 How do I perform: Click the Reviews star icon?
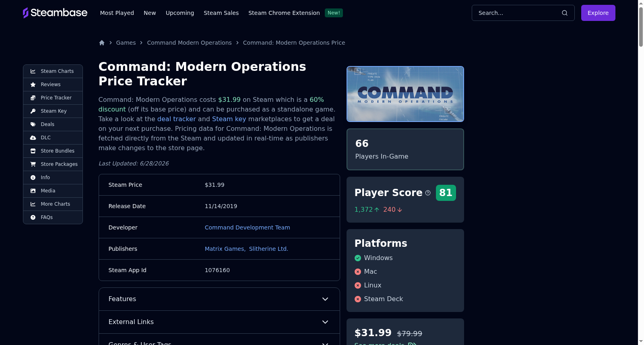[33, 85]
